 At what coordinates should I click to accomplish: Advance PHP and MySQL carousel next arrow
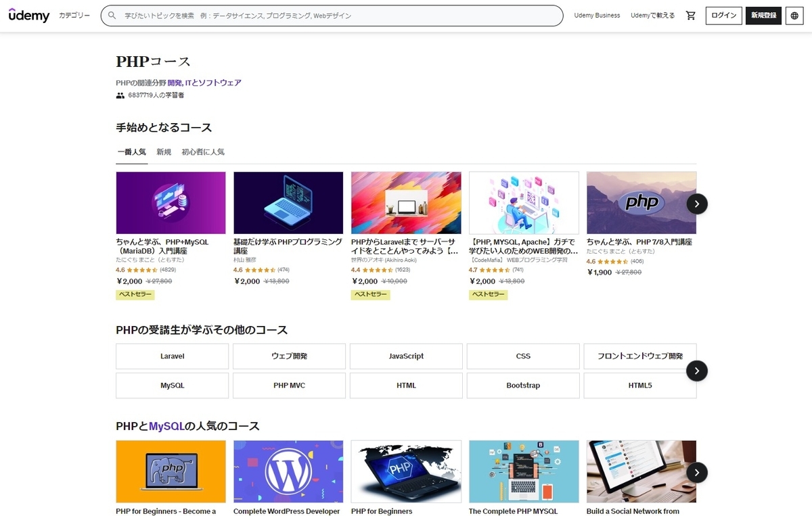697,472
